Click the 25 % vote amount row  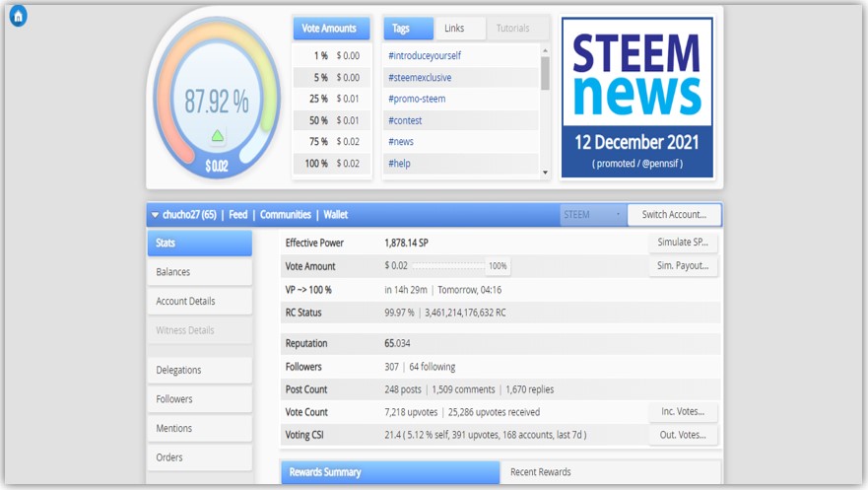332,100
